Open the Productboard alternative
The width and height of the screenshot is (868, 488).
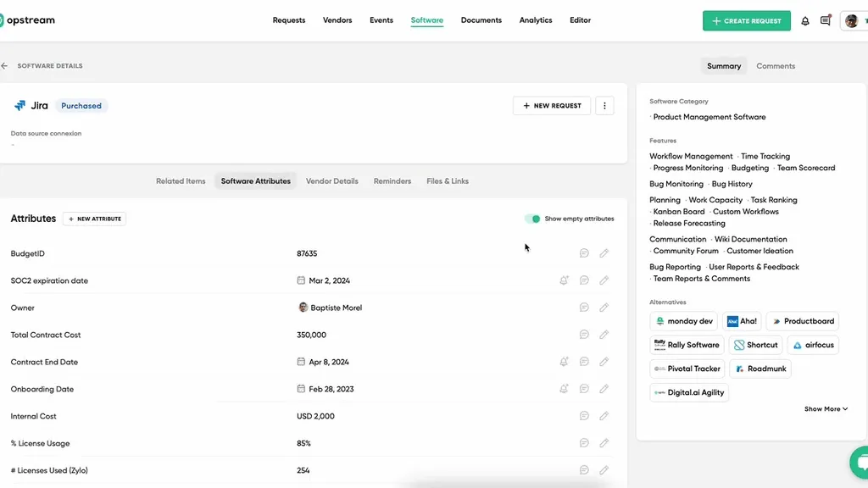[803, 321]
